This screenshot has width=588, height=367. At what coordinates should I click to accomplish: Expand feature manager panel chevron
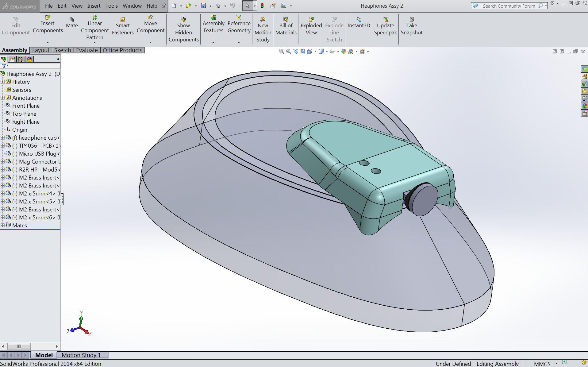tap(58, 59)
